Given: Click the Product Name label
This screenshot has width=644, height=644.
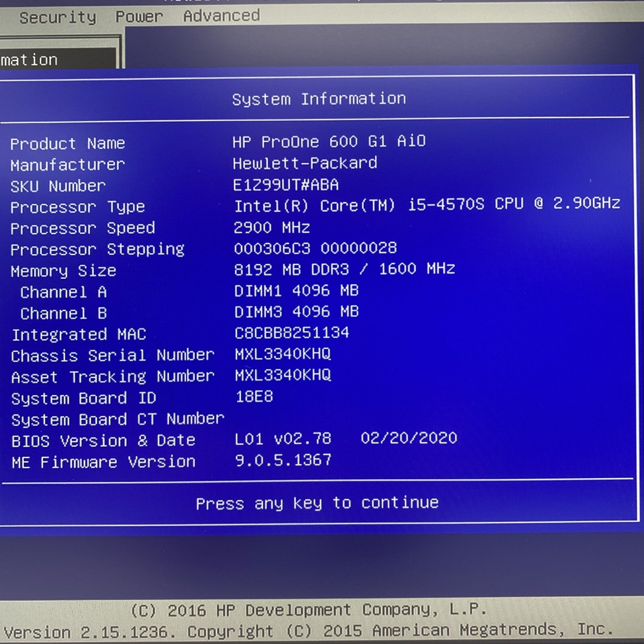Looking at the screenshot, I should (x=68, y=144).
